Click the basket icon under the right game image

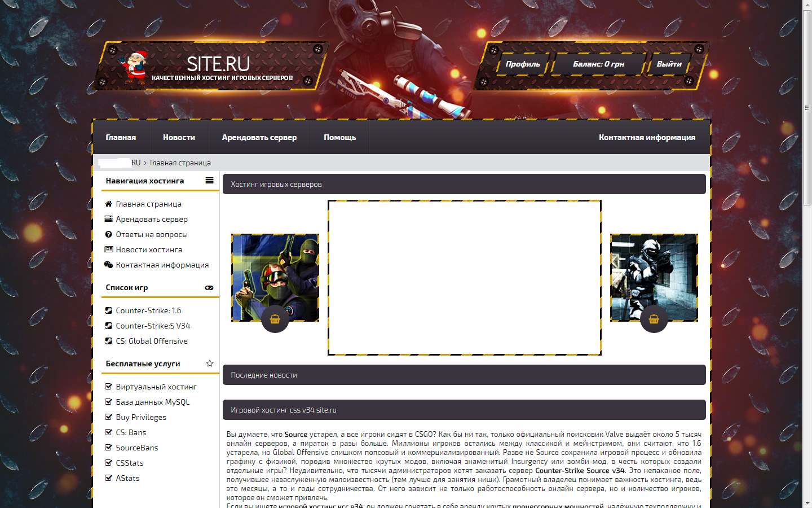click(654, 319)
